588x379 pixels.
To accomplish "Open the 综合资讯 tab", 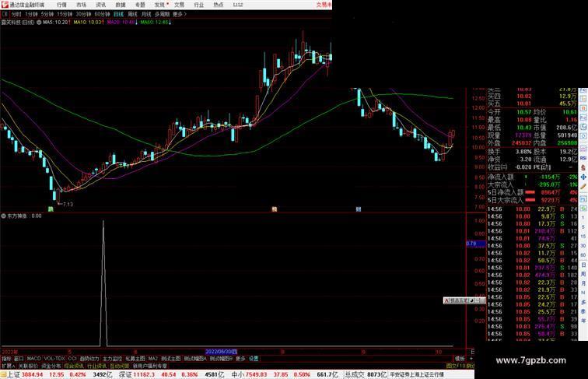I will [x=74, y=366].
